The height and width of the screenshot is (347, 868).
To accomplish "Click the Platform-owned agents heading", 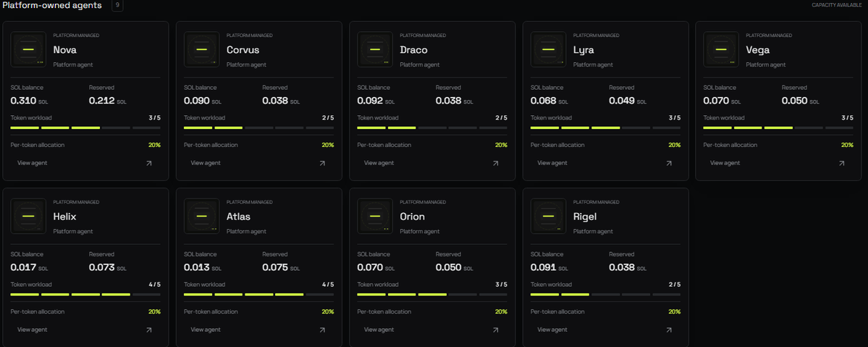I will coord(52,5).
